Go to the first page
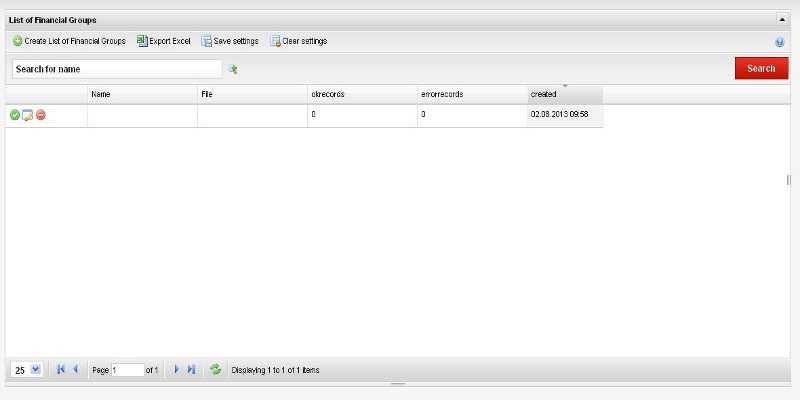Viewport: 800px width, 400px height. (x=61, y=369)
